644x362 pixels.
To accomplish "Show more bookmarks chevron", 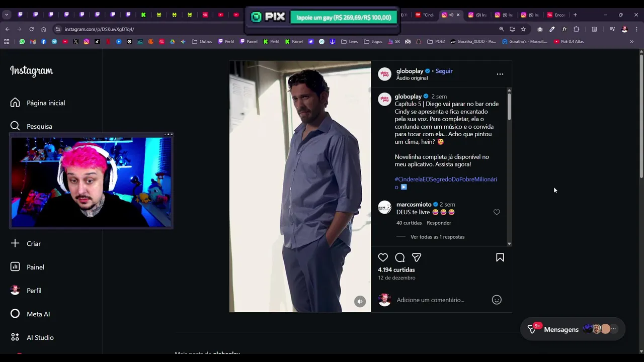I will pos(632,42).
